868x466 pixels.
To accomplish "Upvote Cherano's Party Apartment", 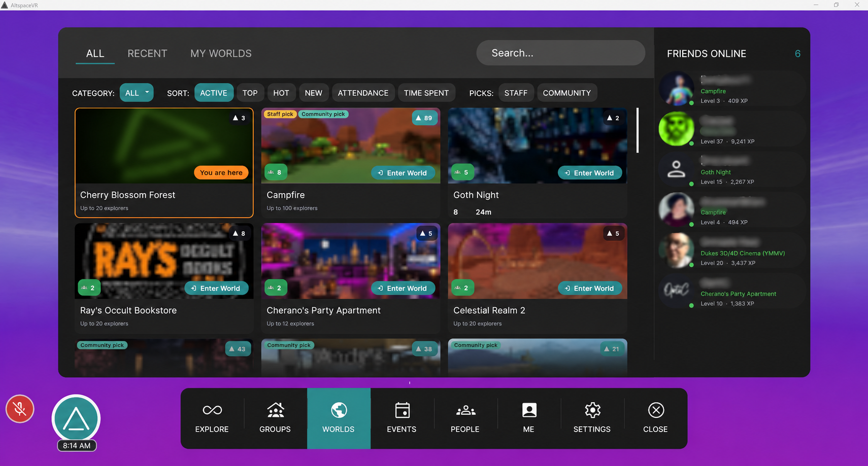I will point(426,233).
